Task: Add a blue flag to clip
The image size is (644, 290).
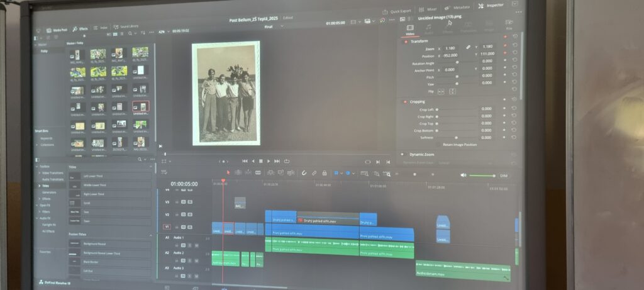Action: pyautogui.click(x=336, y=173)
